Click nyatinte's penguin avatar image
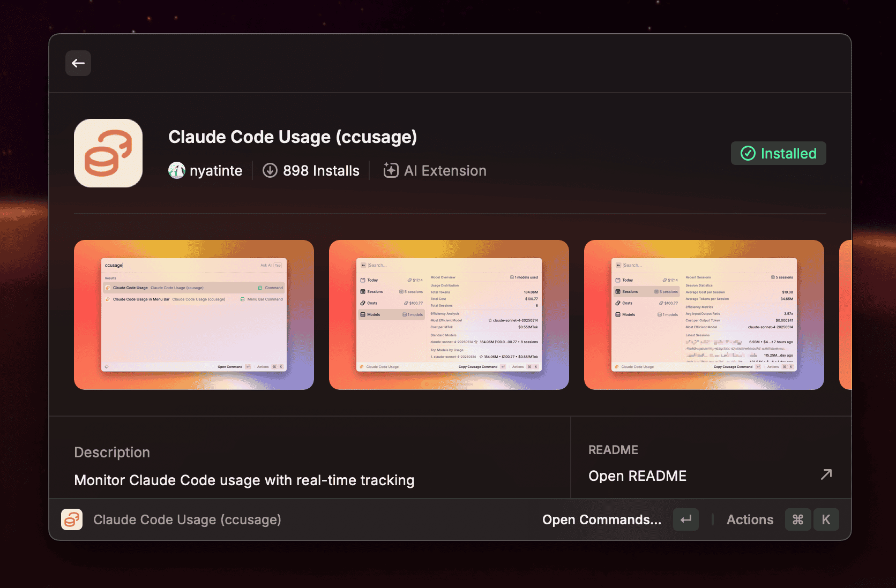This screenshot has width=896, height=588. (x=177, y=170)
